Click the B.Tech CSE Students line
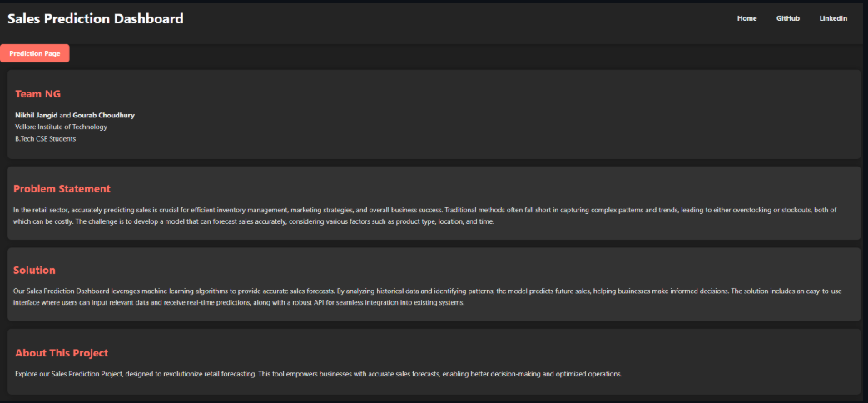868x403 pixels. 45,138
